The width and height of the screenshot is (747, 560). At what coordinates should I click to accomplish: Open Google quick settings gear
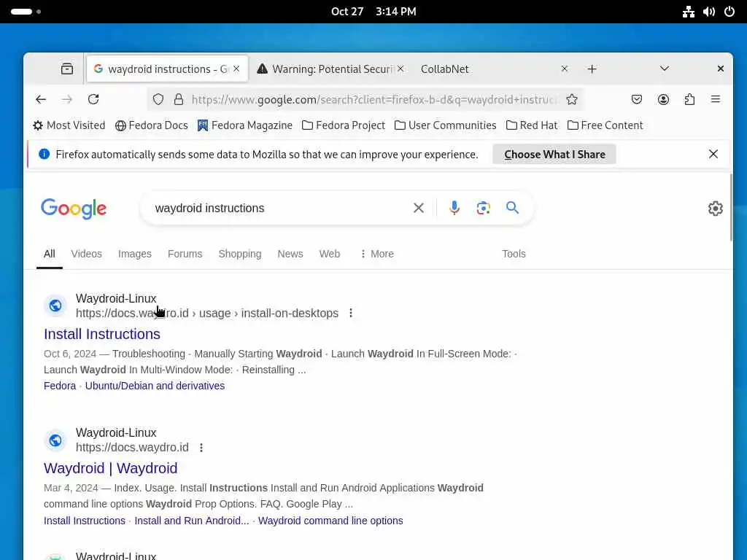coord(715,209)
